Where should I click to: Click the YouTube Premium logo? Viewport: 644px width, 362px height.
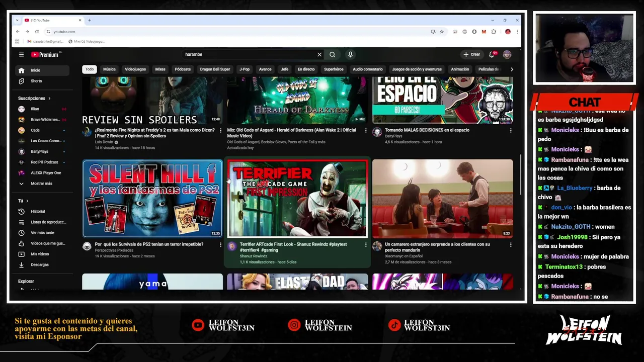pos(45,54)
